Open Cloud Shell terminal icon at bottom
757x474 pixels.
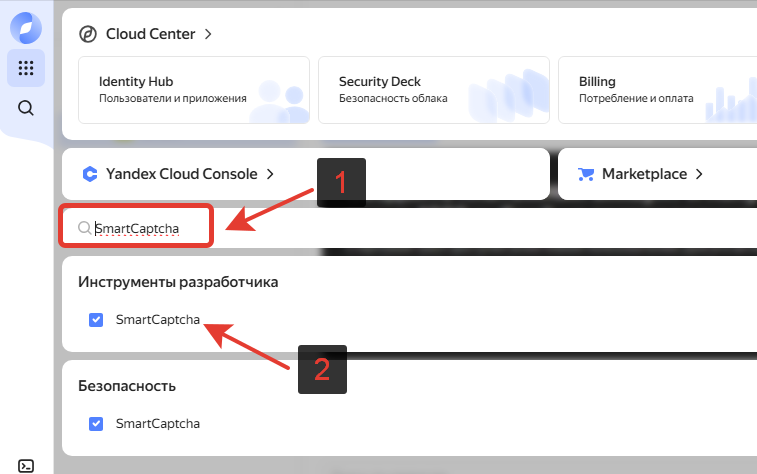tap(27, 464)
